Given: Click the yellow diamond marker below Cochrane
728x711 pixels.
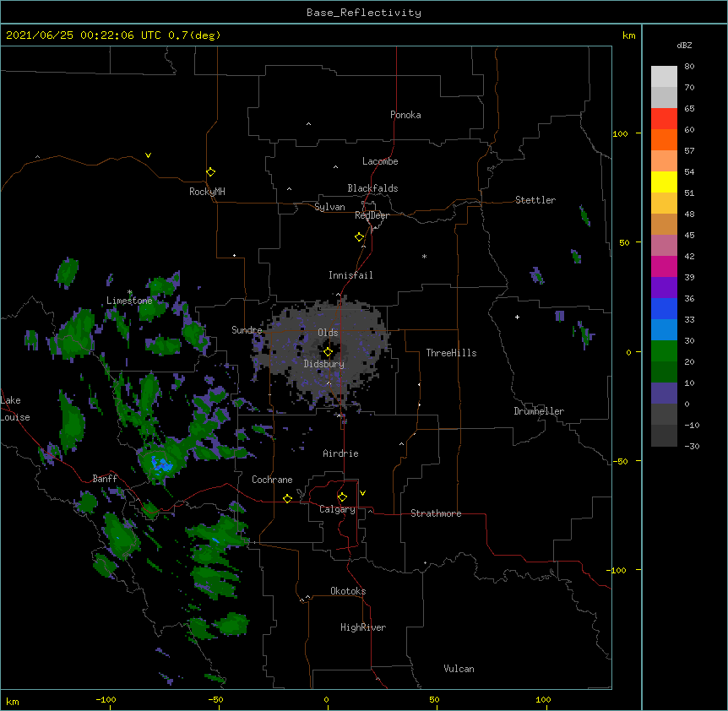Looking at the screenshot, I should [287, 498].
